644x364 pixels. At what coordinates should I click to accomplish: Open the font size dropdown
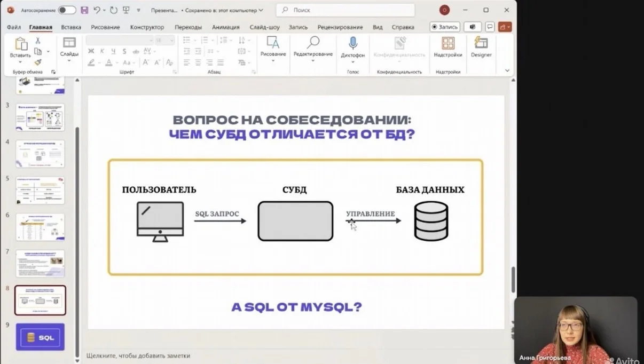(171, 40)
